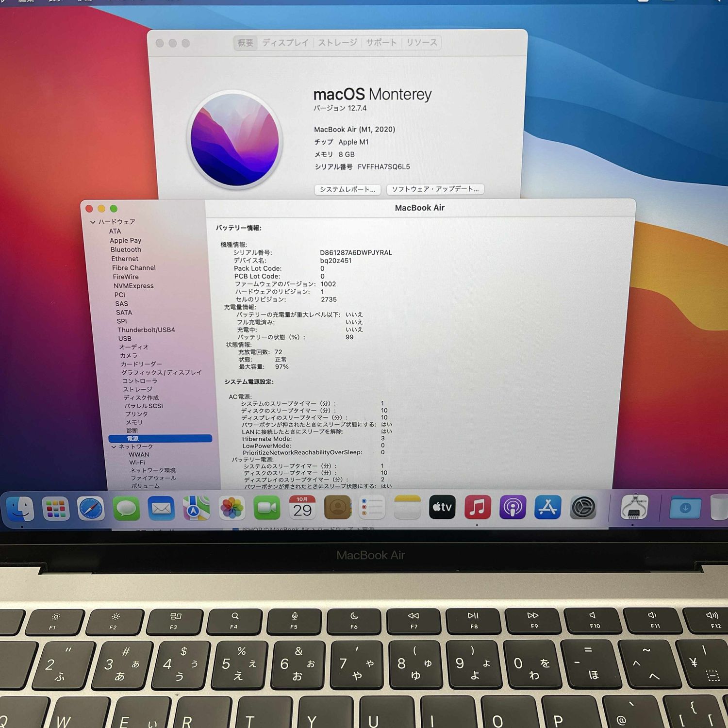This screenshot has width=728, height=728.
Task: Open Finder from the Dock
Action: (x=20, y=509)
